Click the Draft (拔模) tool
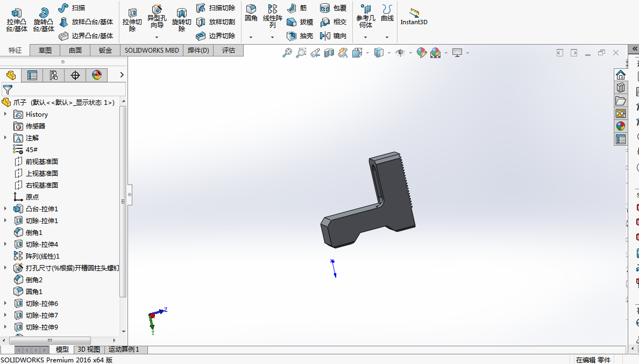Viewport: 639px width, 364px height. [x=300, y=22]
